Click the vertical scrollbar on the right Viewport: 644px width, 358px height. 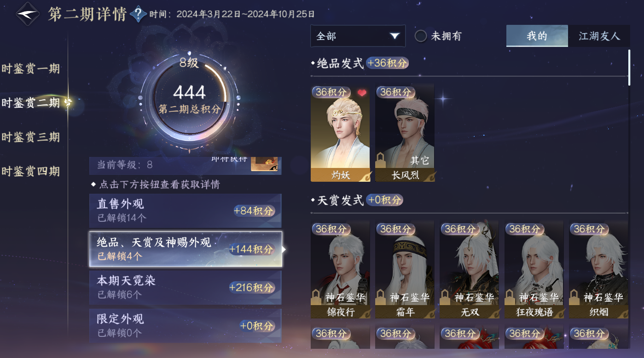[629, 67]
